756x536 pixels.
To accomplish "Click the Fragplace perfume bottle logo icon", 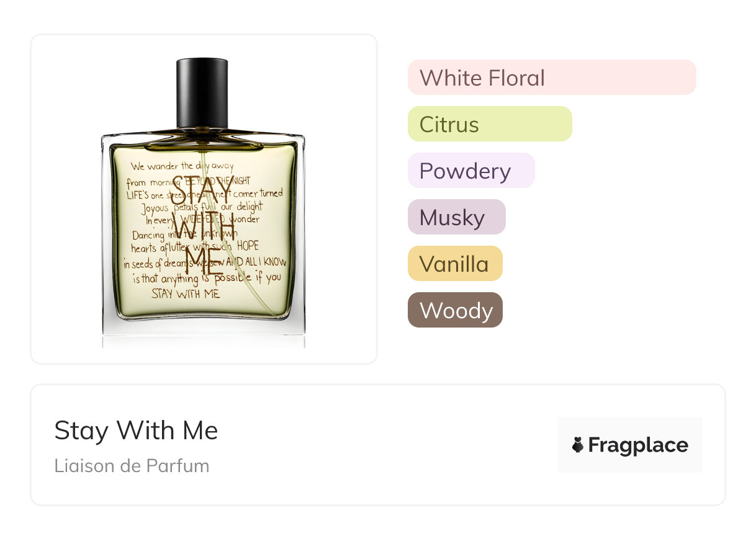I will [578, 445].
